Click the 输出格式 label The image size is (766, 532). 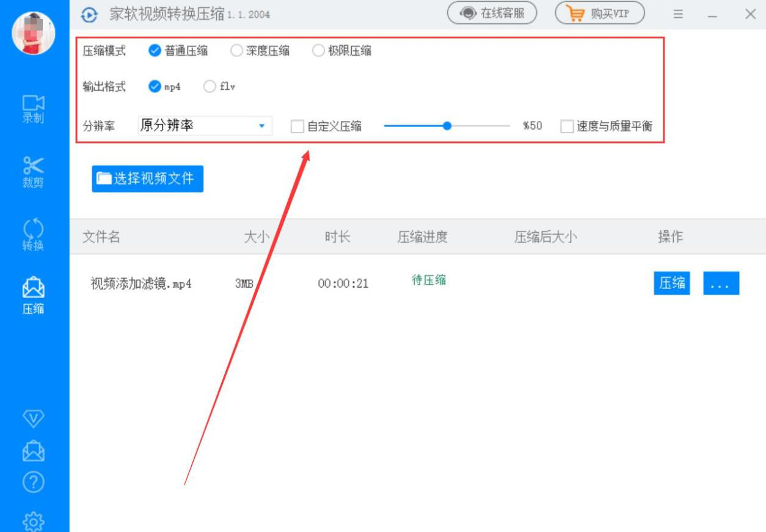[104, 87]
